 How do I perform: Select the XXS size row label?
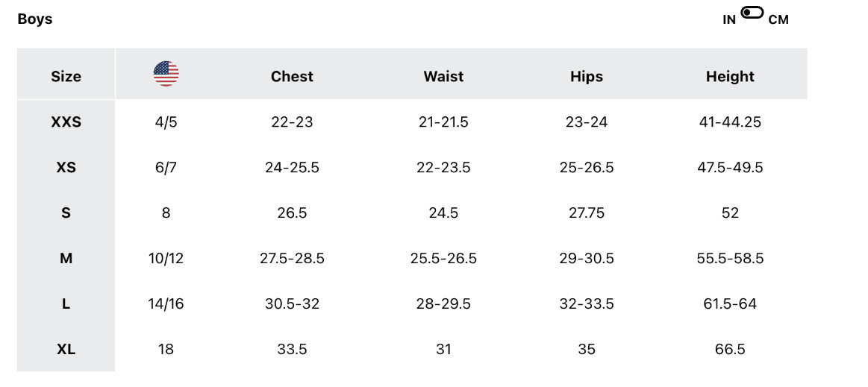coord(66,122)
